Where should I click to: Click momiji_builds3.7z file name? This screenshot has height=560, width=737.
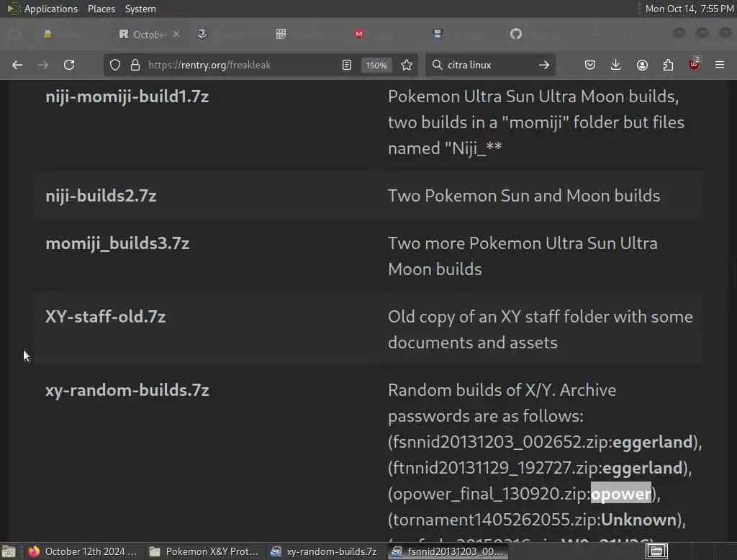pyautogui.click(x=117, y=243)
